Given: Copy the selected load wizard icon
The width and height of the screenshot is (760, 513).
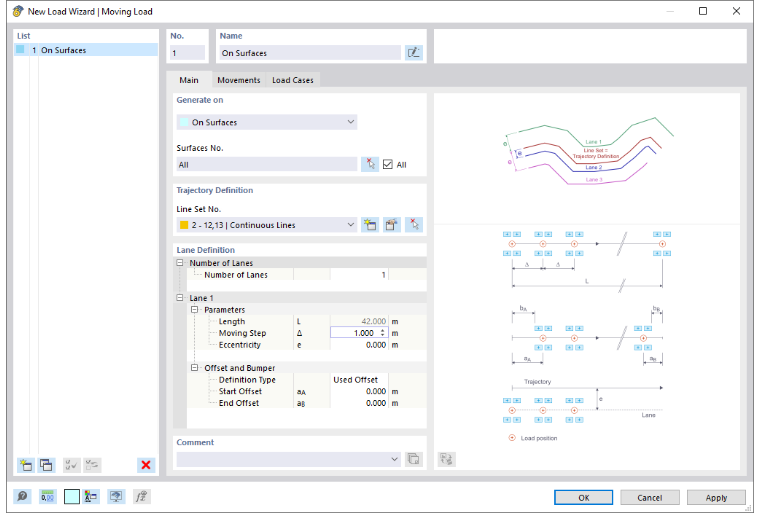Looking at the screenshot, I should (47, 465).
